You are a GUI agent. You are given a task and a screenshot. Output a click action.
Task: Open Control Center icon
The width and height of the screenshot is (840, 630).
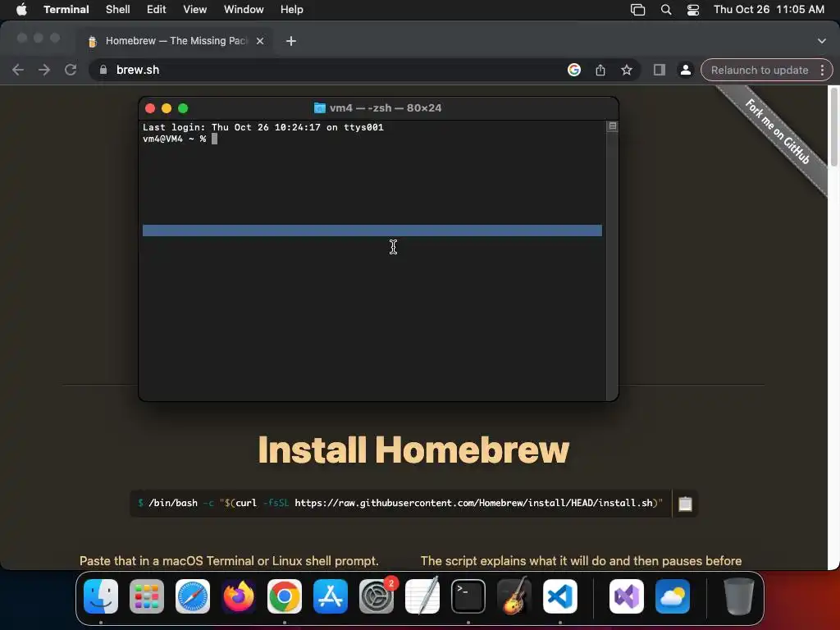[693, 10]
